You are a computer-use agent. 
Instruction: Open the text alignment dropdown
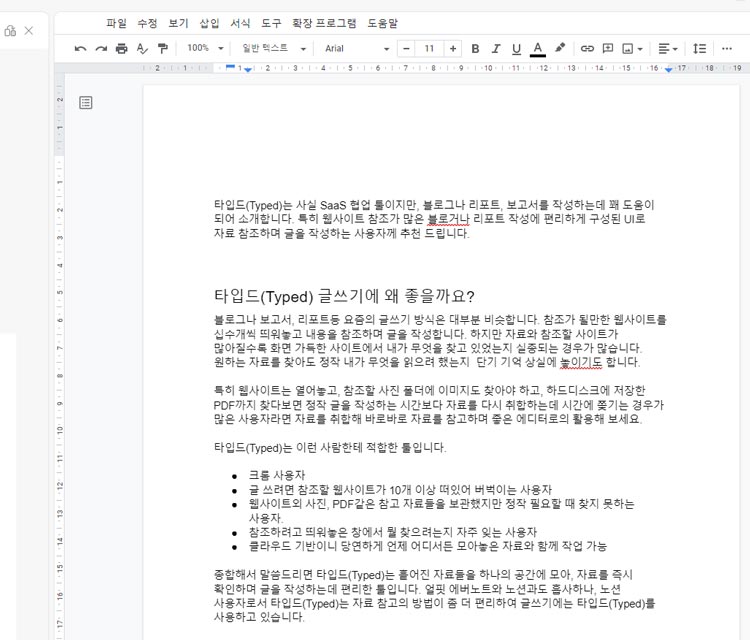[668, 49]
